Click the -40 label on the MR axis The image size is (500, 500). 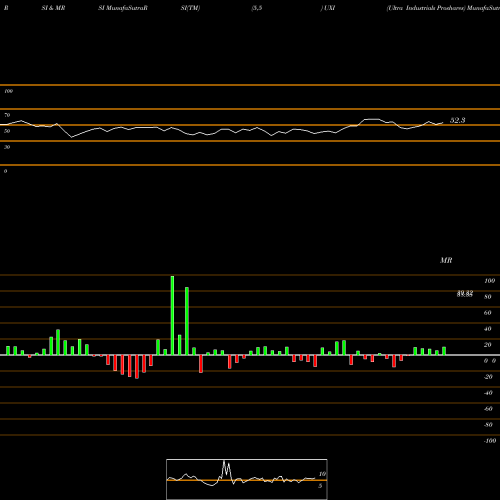(488, 393)
